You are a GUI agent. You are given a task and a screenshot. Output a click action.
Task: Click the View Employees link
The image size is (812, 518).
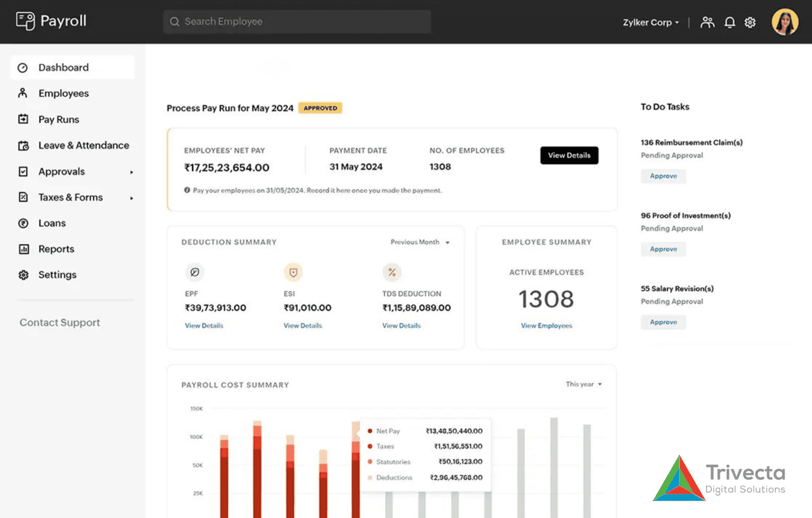546,326
